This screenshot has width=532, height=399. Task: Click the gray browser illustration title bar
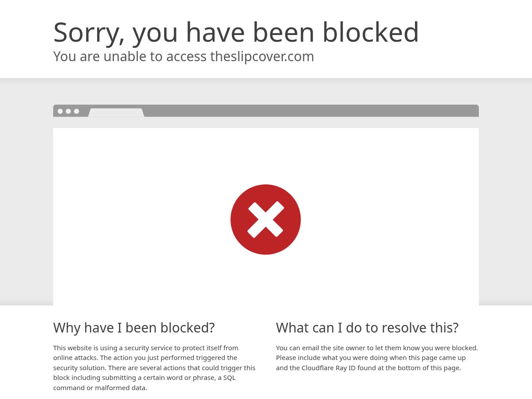click(x=266, y=111)
